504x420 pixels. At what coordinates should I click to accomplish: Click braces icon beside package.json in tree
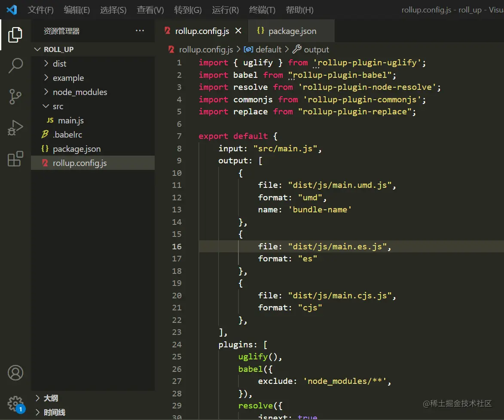pyautogui.click(x=45, y=149)
